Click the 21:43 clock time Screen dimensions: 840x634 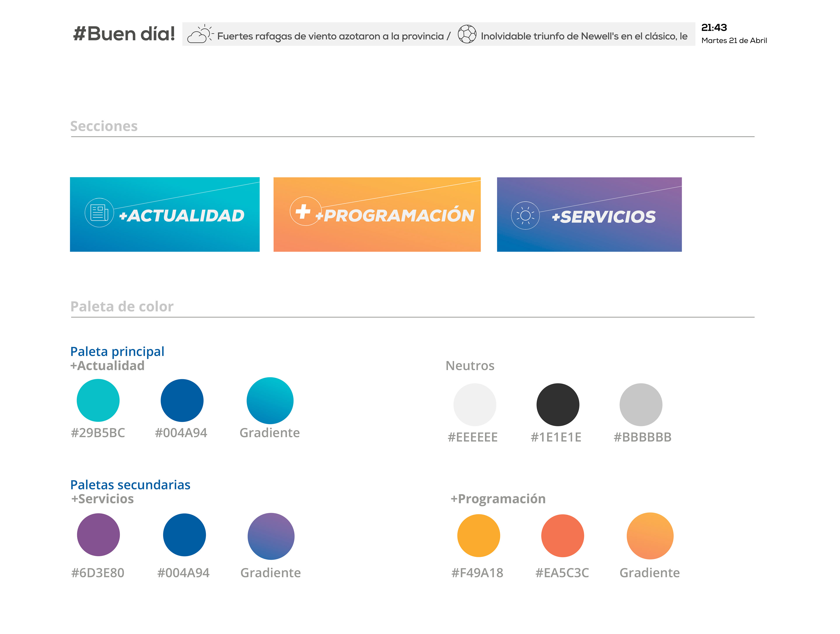coord(714,27)
